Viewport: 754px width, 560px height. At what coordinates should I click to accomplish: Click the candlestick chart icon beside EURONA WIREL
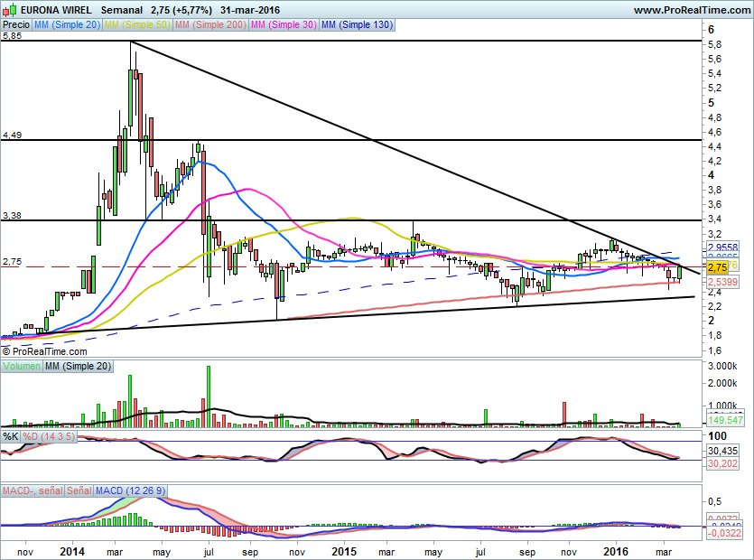click(x=10, y=10)
